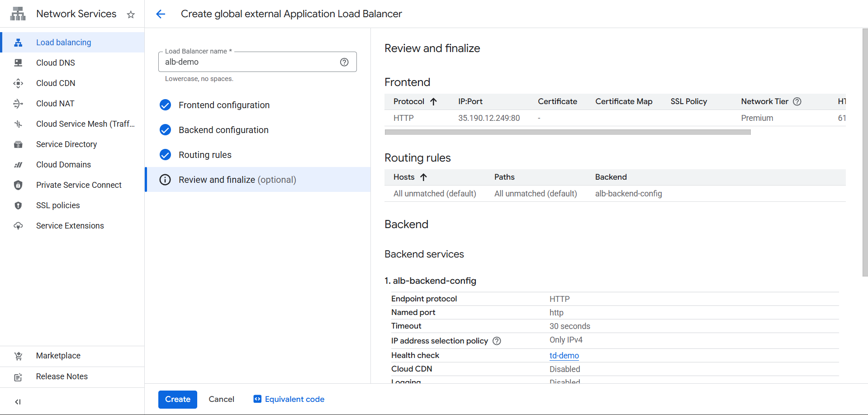Open SSL policies in the sidebar
Viewport: 868px width, 415px height.
pyautogui.click(x=58, y=205)
